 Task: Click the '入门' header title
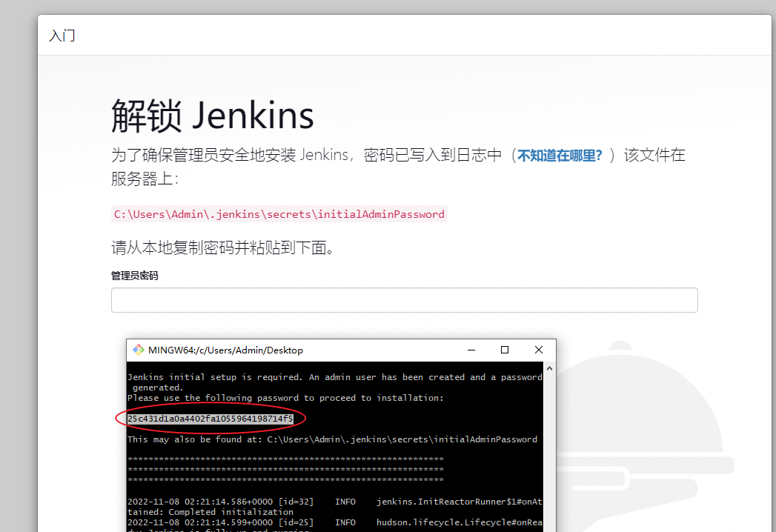pos(62,36)
